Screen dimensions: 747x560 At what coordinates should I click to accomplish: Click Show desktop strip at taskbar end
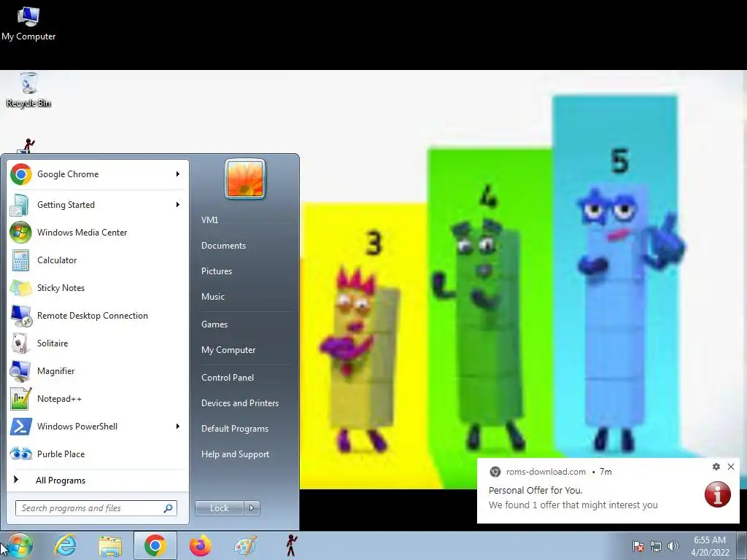tap(742, 545)
